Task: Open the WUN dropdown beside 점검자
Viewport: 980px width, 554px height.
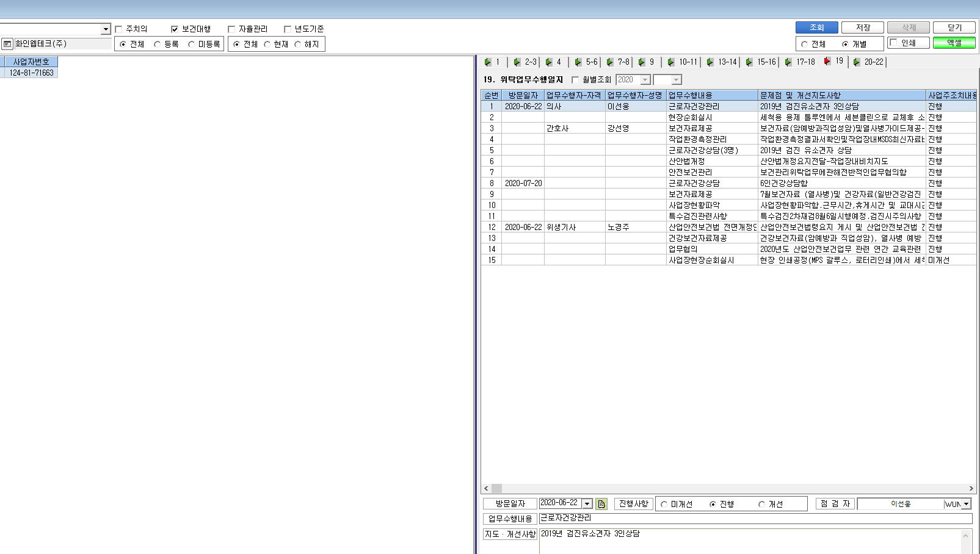Action: (x=966, y=505)
